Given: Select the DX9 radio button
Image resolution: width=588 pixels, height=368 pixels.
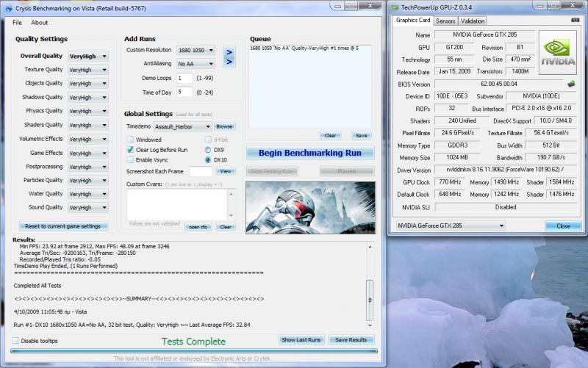Looking at the screenshot, I should point(208,150).
